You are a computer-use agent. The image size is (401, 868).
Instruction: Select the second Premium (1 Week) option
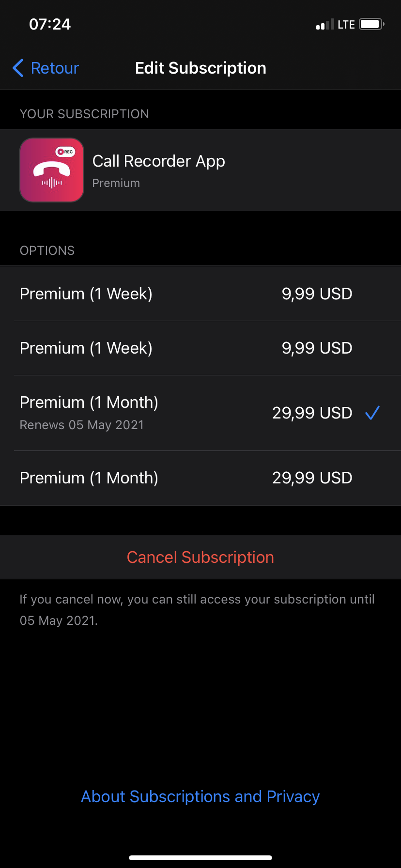[x=200, y=348]
